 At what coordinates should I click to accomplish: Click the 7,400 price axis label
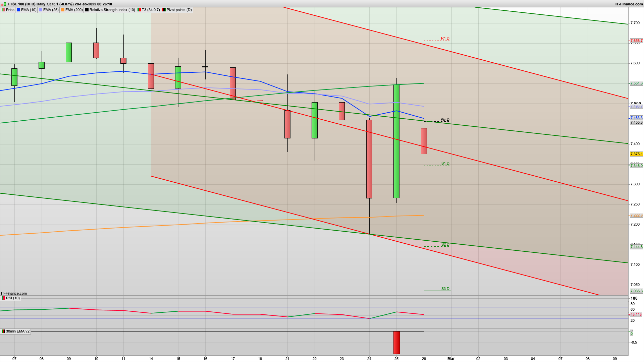tap(635, 144)
